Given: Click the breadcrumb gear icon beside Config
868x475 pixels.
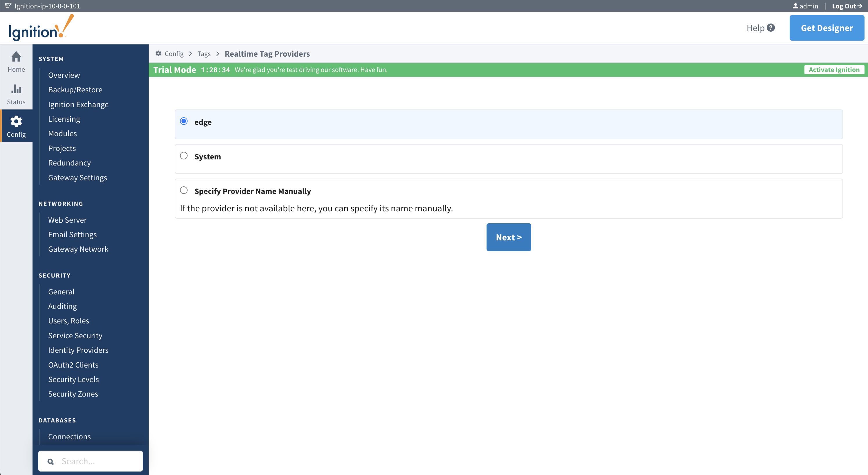Looking at the screenshot, I should coord(159,54).
